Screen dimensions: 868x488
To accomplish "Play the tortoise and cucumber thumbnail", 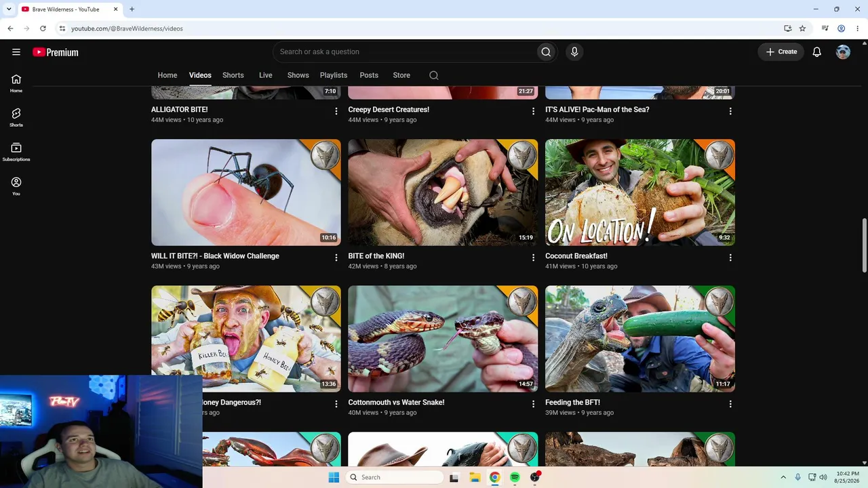I will pos(640,339).
